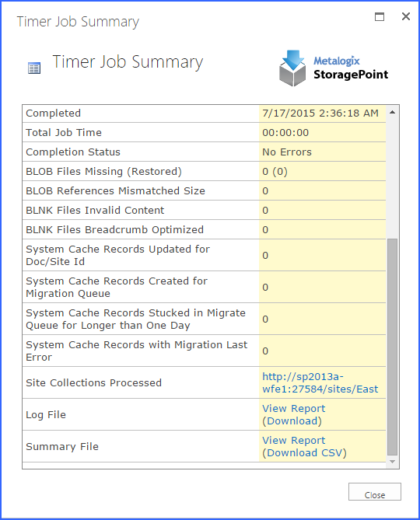Image resolution: width=420 pixels, height=520 pixels.
Task: Click the scrollbar up arrow
Action: [x=393, y=112]
